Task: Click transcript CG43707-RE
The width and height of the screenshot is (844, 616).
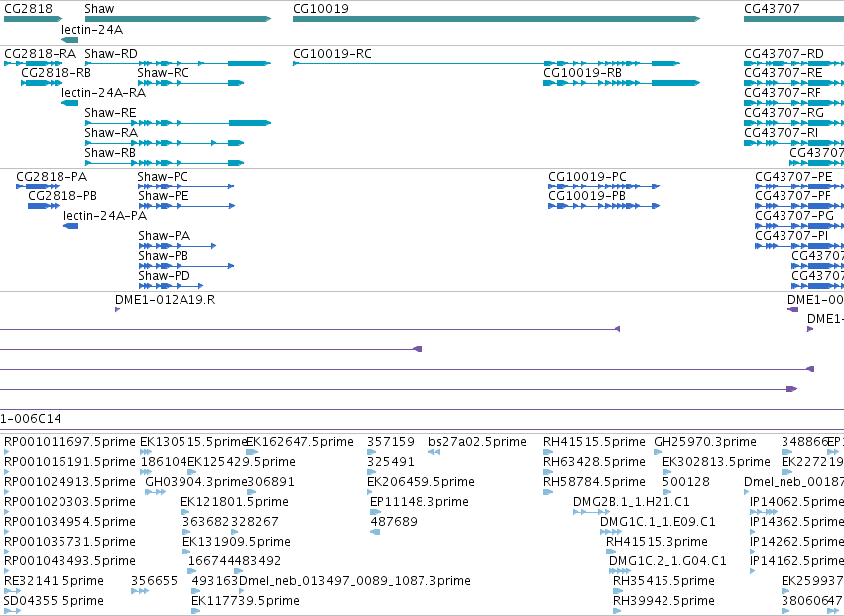Action: [x=784, y=73]
